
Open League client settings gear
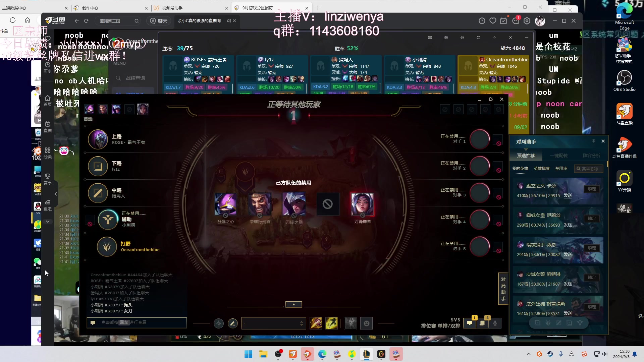tap(490, 99)
